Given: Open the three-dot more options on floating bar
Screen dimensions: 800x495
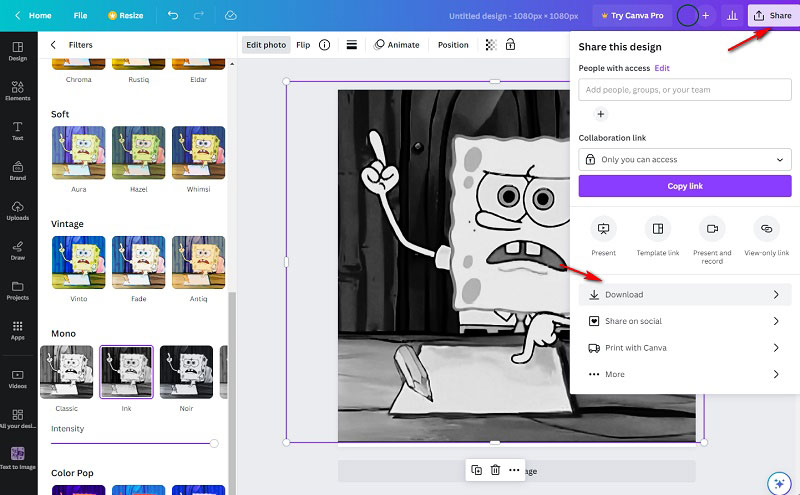Looking at the screenshot, I should point(514,470).
